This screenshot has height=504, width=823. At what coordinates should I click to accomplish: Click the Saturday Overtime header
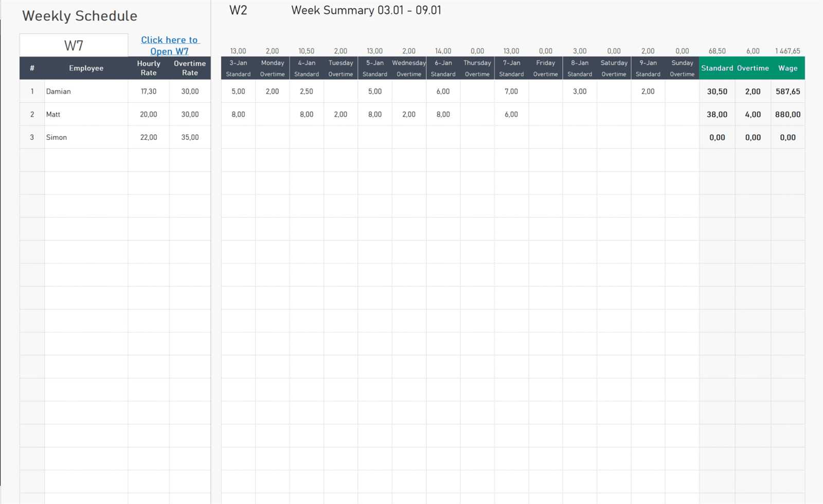click(x=614, y=68)
